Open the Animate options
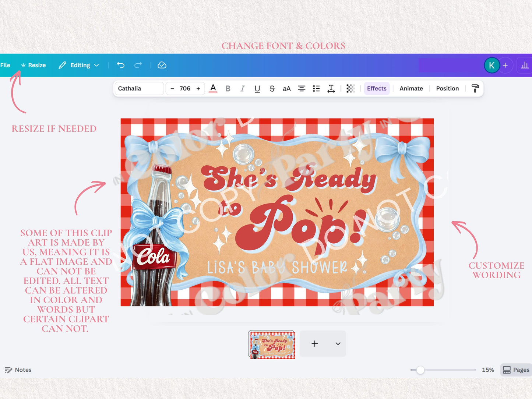 point(411,88)
